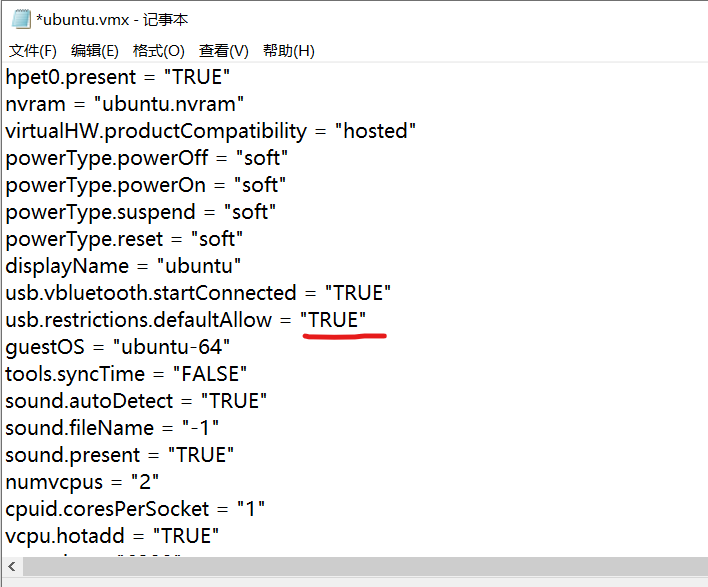Click the horizontal scrollbar left arrow

(12, 566)
